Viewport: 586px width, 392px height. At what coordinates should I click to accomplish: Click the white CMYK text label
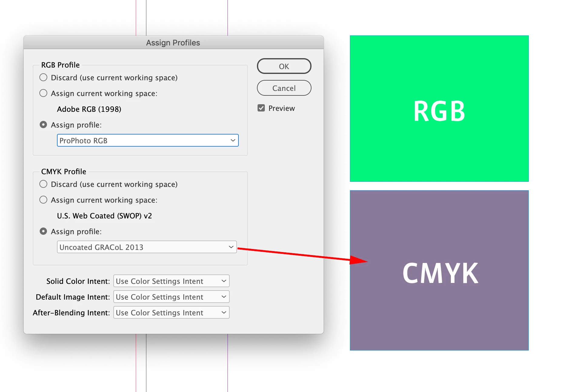tap(440, 273)
